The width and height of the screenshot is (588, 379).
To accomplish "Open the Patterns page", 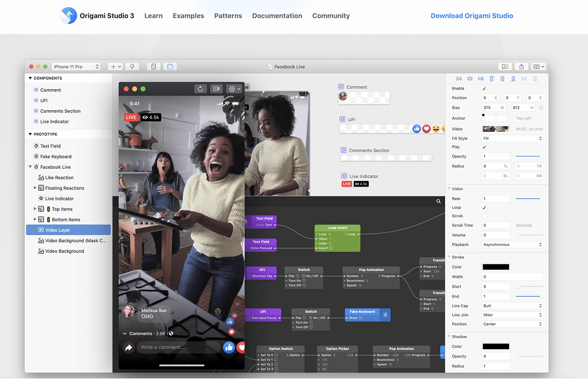I will 228,16.
